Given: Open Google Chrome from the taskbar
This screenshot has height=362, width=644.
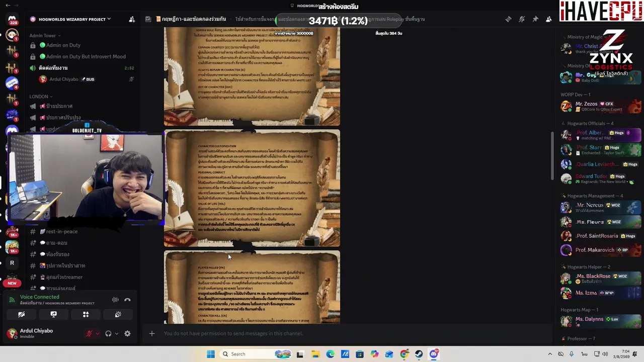Looking at the screenshot, I should pyautogui.click(x=404, y=354).
